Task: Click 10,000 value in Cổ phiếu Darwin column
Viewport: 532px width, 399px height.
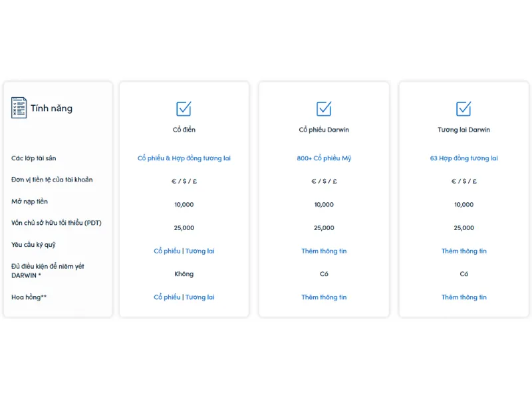Action: 324,205
